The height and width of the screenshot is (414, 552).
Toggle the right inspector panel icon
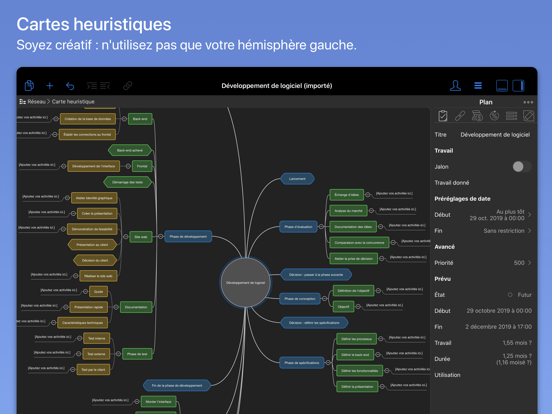[518, 86]
